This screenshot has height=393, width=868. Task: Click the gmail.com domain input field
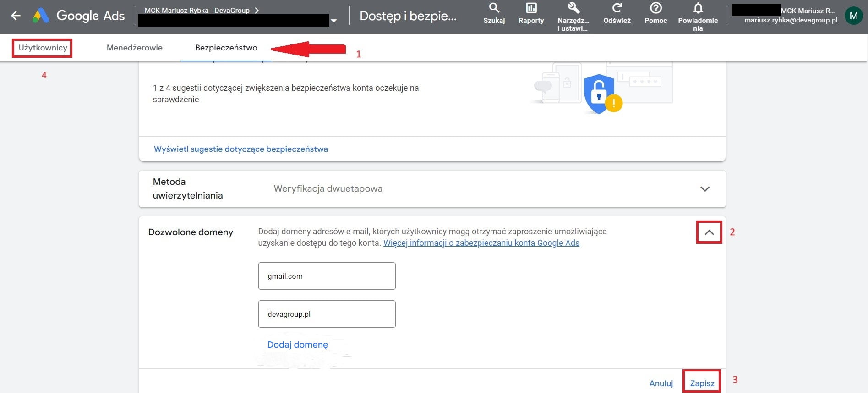(x=327, y=276)
